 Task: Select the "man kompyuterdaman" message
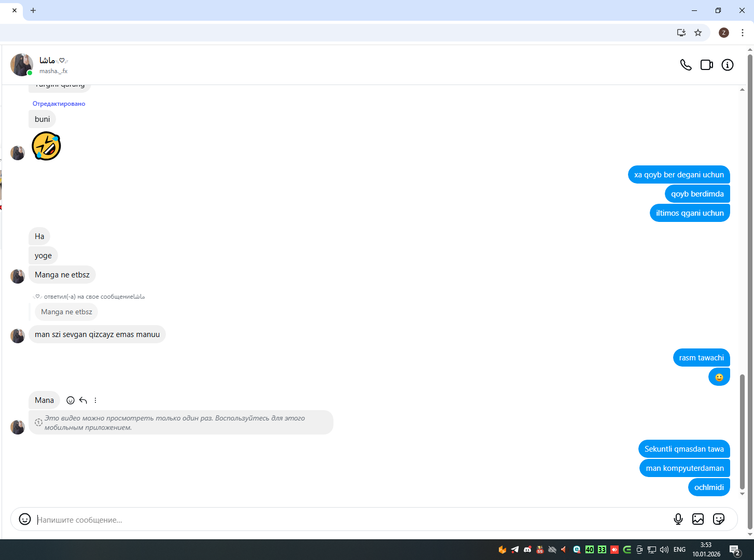[x=685, y=468]
